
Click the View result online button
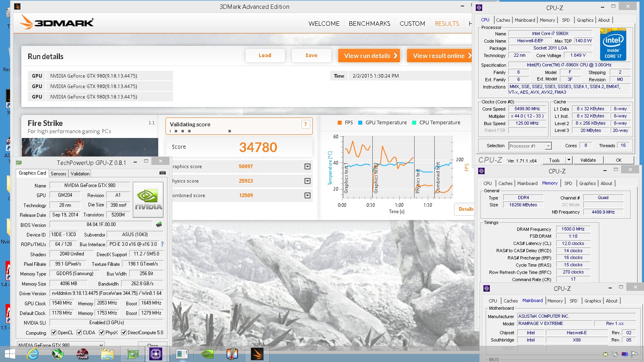(440, 56)
